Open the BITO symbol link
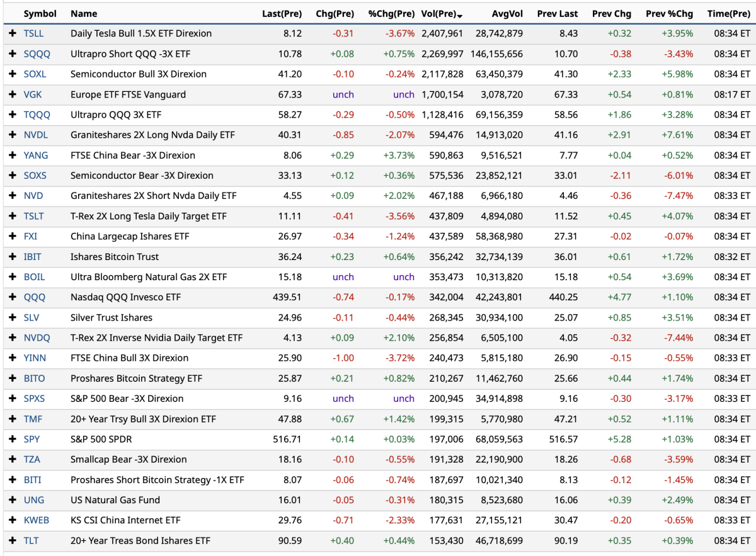 coord(34,378)
